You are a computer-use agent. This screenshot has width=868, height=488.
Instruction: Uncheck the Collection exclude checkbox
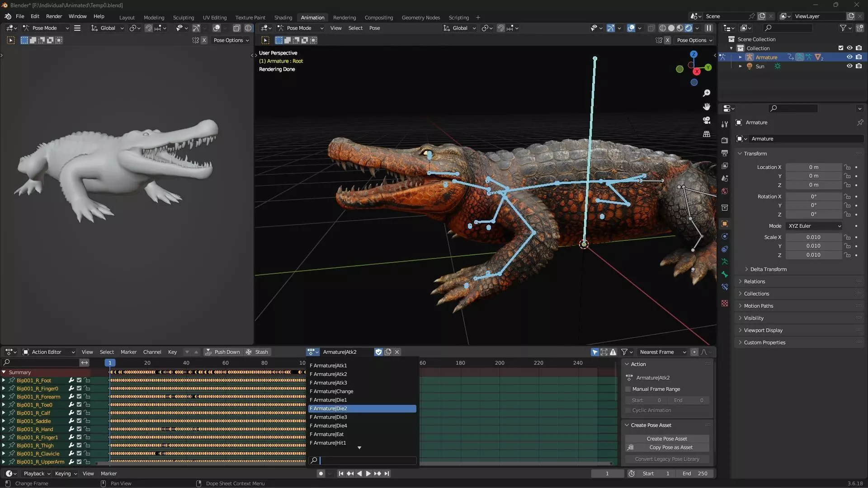(x=840, y=48)
